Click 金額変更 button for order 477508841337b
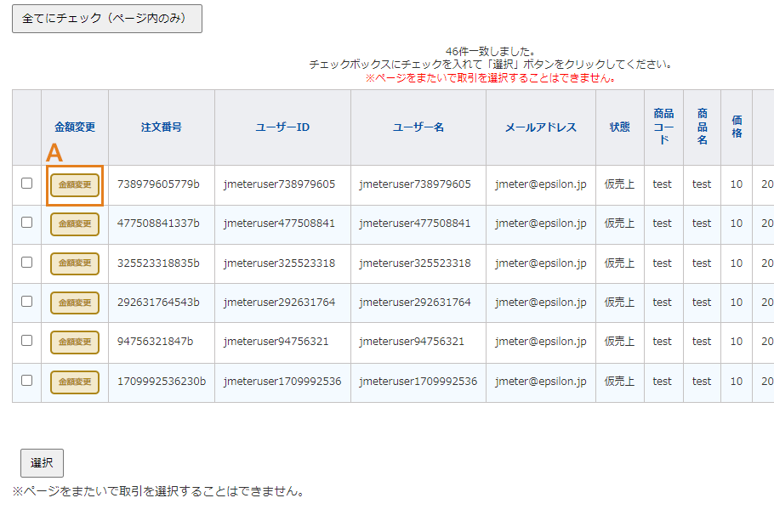This screenshot has height=532, width=774. (75, 224)
